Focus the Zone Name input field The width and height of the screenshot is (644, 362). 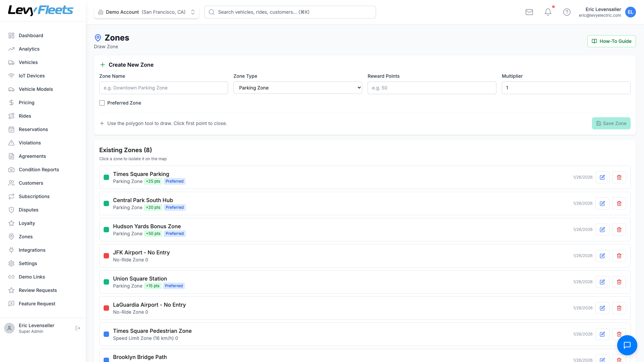pos(163,88)
